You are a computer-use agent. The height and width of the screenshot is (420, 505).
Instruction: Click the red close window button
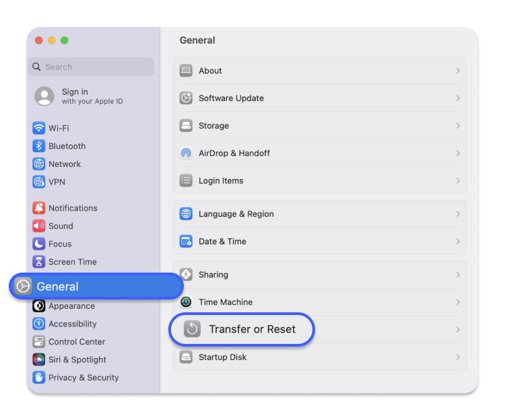click(39, 40)
